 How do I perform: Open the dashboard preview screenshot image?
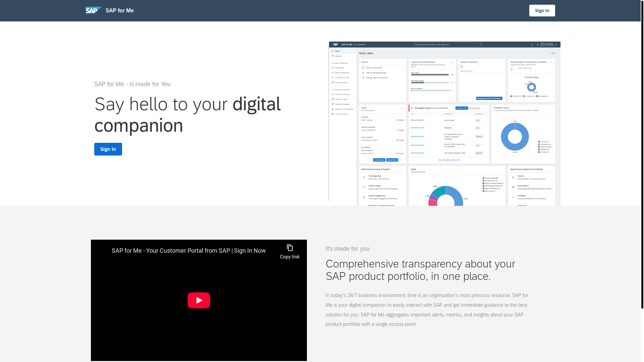[444, 124]
